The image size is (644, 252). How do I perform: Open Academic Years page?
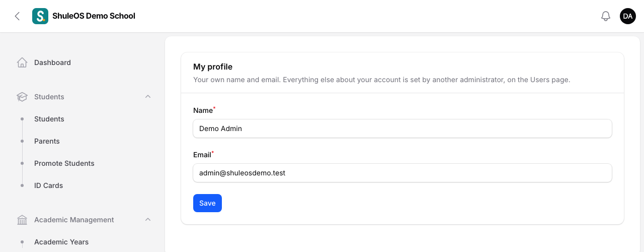pos(61,242)
